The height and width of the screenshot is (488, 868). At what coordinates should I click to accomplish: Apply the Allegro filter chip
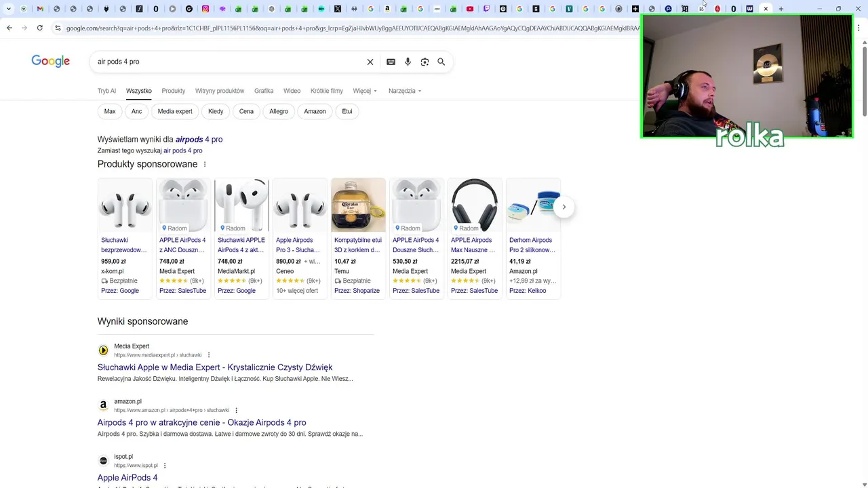point(279,111)
